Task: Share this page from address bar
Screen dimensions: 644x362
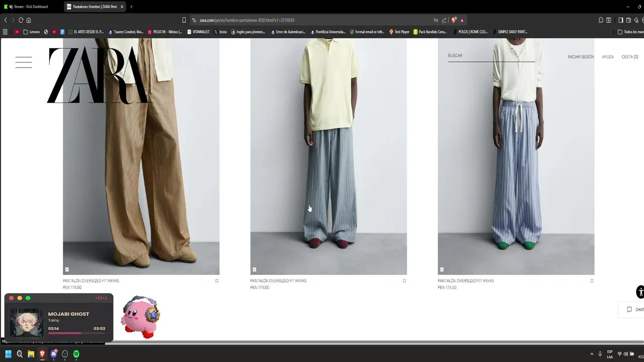Action: click(444, 20)
